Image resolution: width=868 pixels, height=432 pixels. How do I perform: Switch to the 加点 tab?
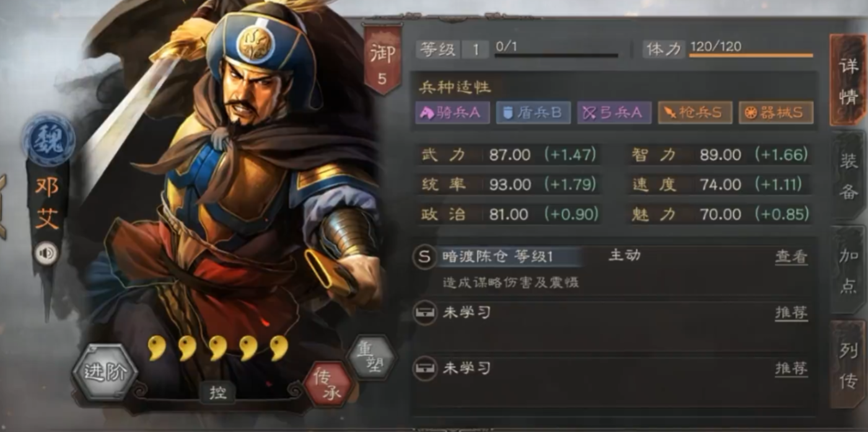pyautogui.click(x=848, y=270)
